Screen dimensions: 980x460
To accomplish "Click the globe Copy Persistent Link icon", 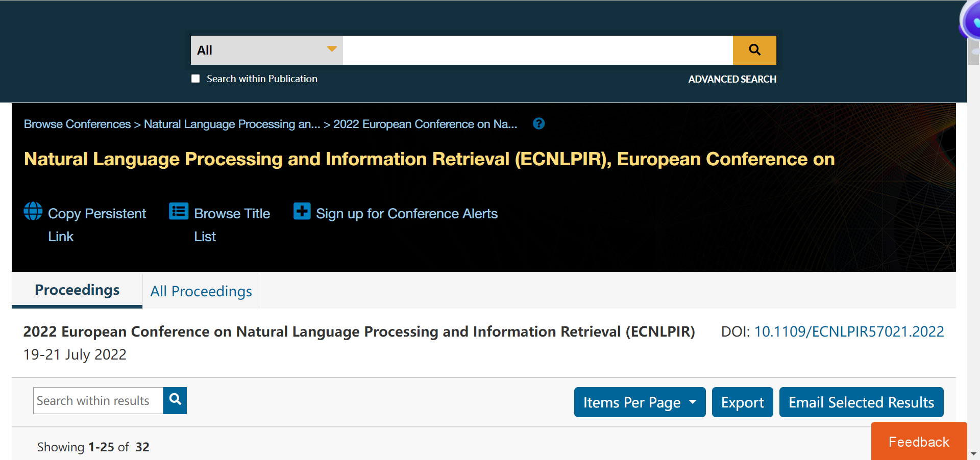I will point(33,211).
